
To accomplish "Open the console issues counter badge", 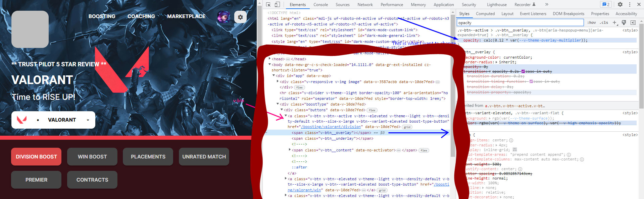I will point(606,4).
